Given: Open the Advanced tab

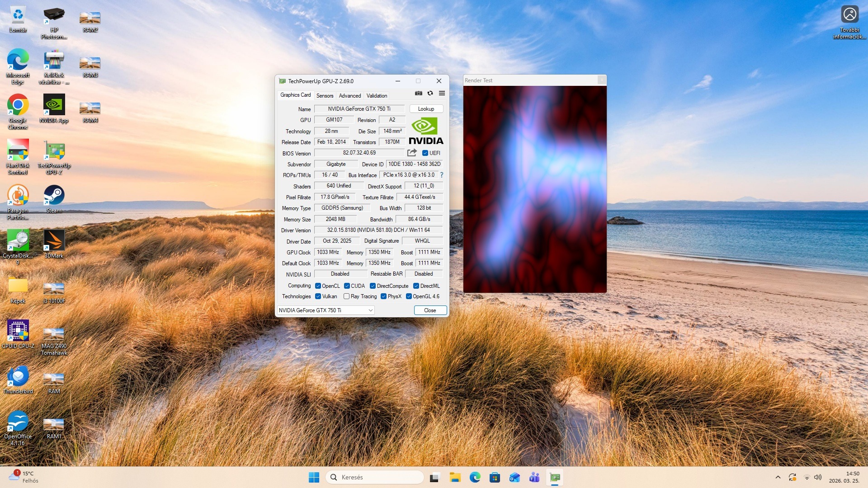Looking at the screenshot, I should (350, 96).
